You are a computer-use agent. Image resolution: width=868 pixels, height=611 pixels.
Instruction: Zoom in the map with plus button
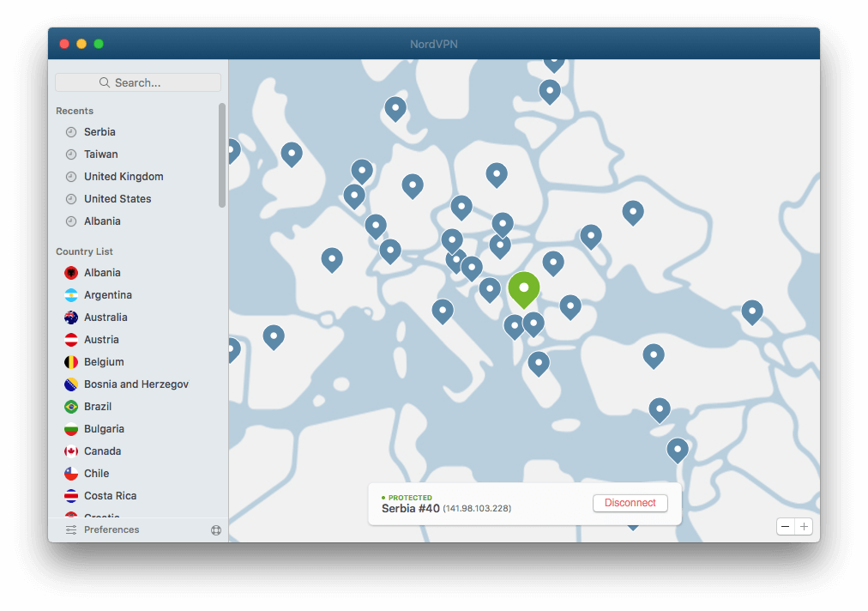804,526
